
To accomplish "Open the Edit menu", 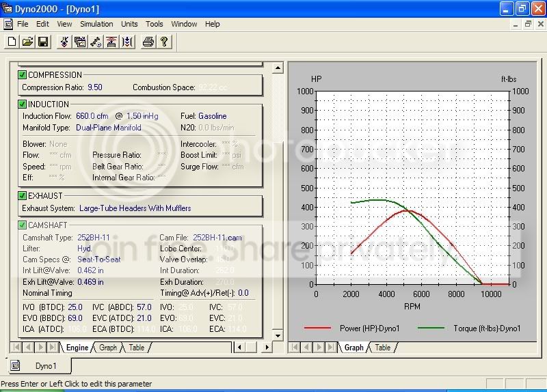I will 42,24.
